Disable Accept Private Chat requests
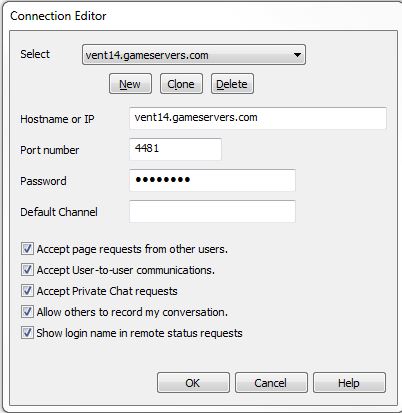The image size is (402, 413). 27,291
